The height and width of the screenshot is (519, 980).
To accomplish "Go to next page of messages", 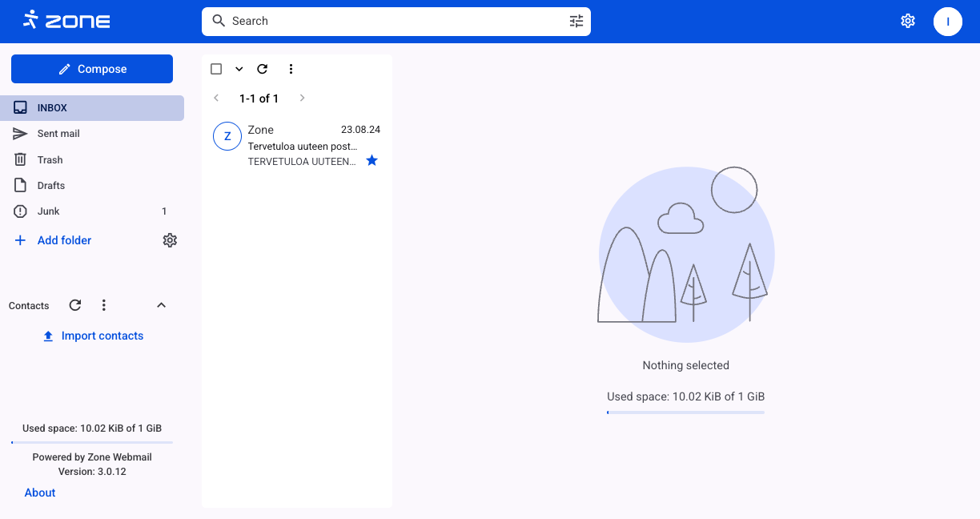I will (x=302, y=99).
